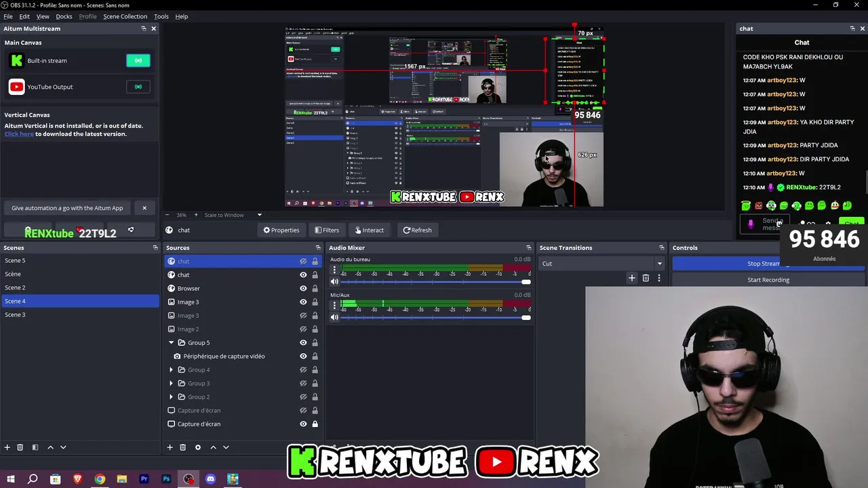
Task: Close the Aitum Multistream dock
Action: tap(153, 28)
